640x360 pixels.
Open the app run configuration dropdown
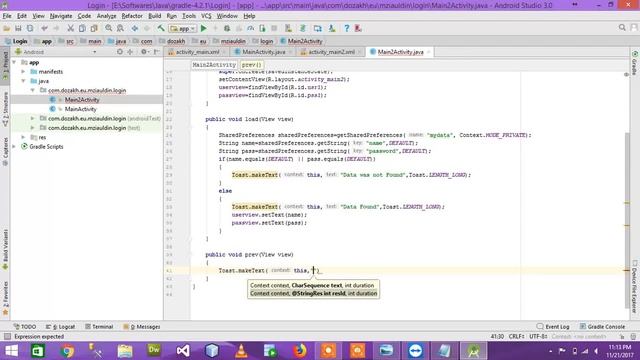(183, 28)
